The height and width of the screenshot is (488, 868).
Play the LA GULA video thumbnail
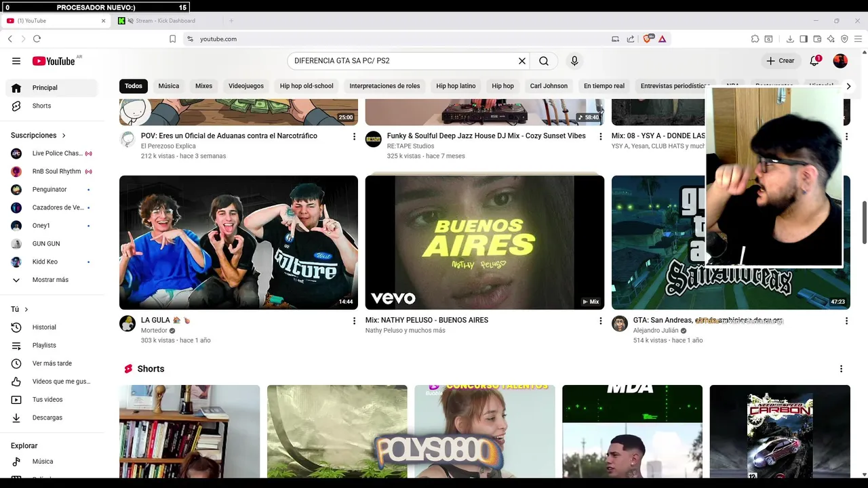point(239,243)
